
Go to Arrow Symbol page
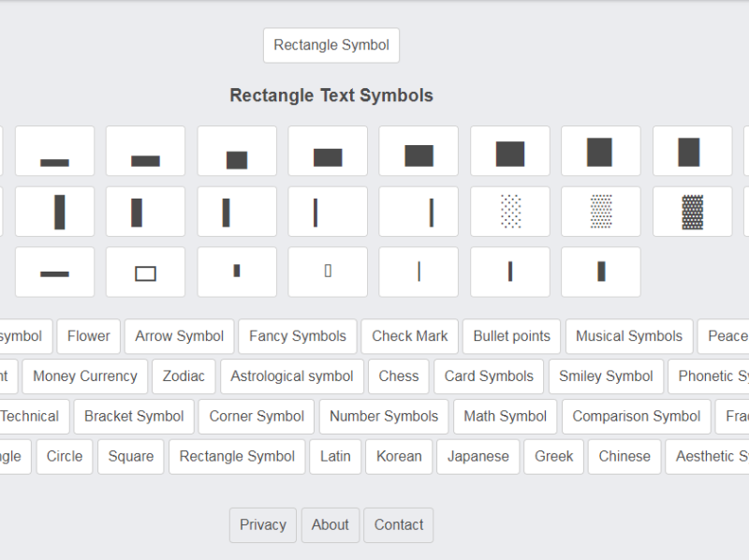tap(179, 336)
